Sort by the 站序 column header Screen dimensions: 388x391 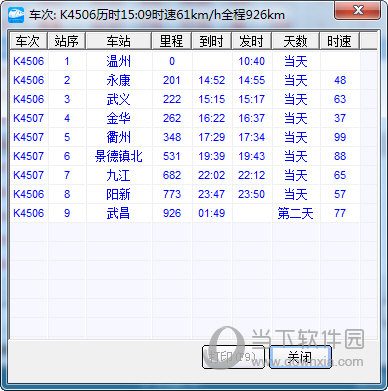click(x=67, y=41)
